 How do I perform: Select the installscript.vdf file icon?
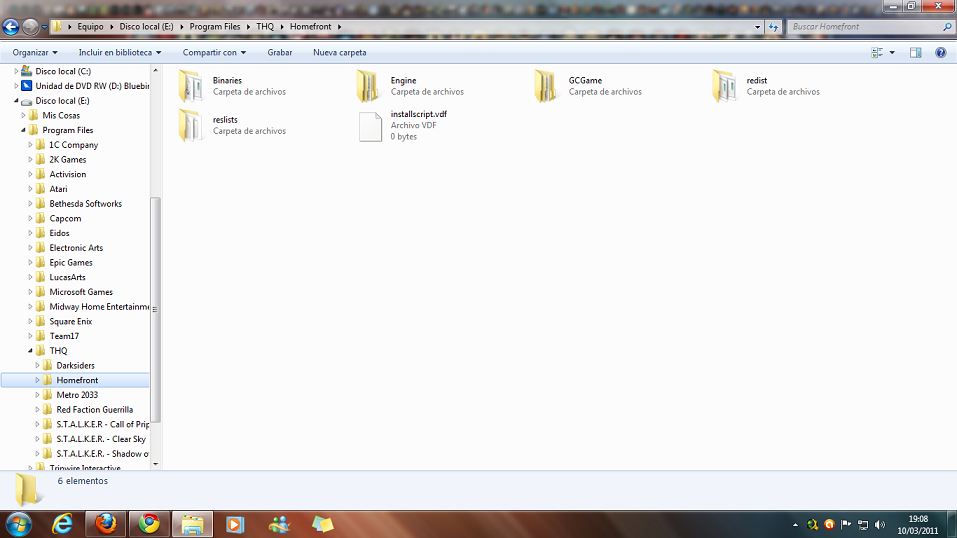click(x=370, y=126)
